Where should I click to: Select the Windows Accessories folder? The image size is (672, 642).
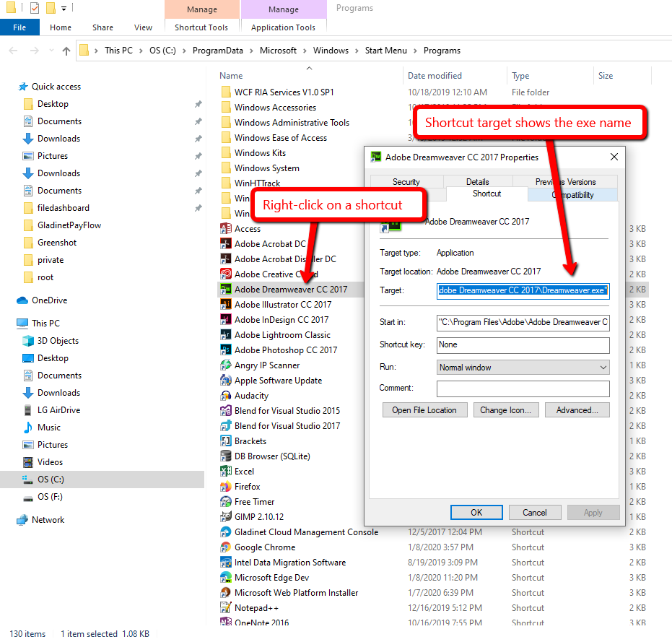pos(275,107)
